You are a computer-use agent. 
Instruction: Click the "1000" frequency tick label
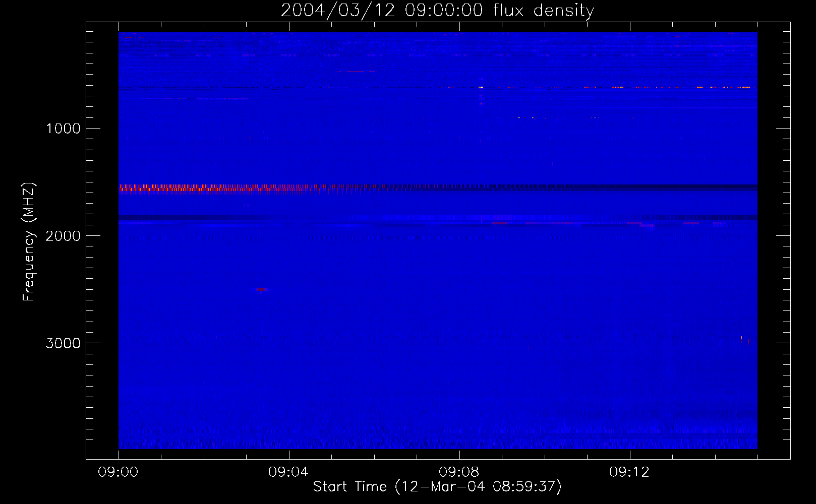(x=63, y=129)
